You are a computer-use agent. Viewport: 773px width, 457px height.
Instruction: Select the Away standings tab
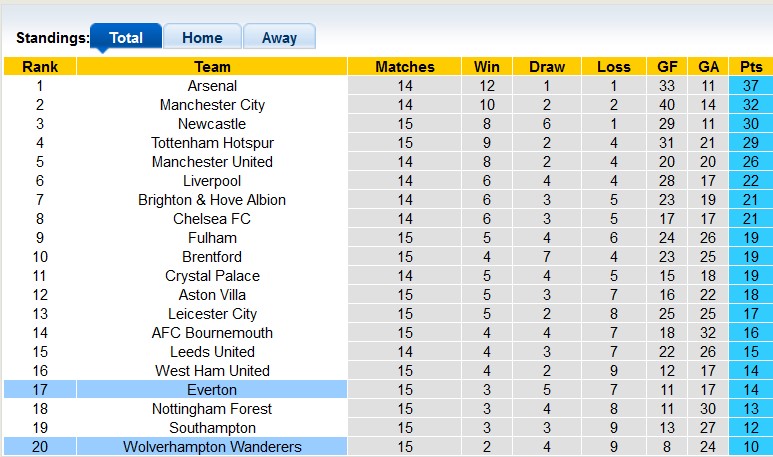(279, 38)
